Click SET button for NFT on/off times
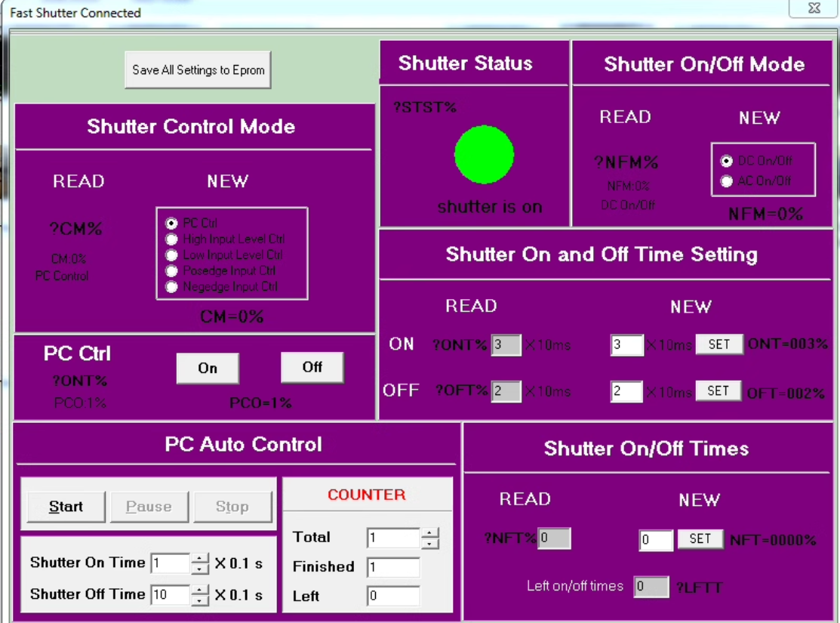Viewport: 840px width, 623px height. click(700, 539)
